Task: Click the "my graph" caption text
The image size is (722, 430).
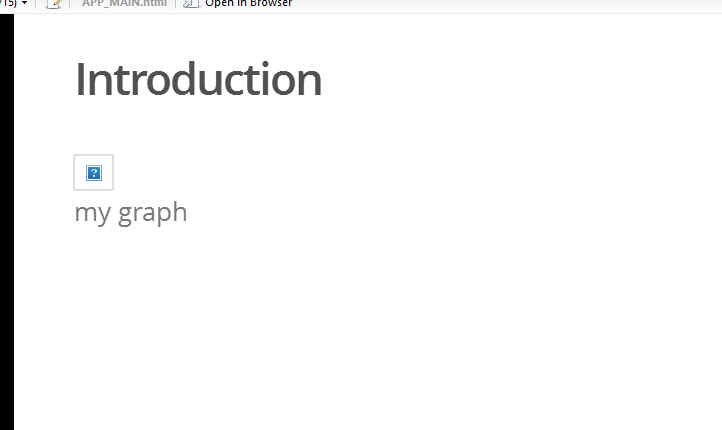Action: click(x=131, y=212)
